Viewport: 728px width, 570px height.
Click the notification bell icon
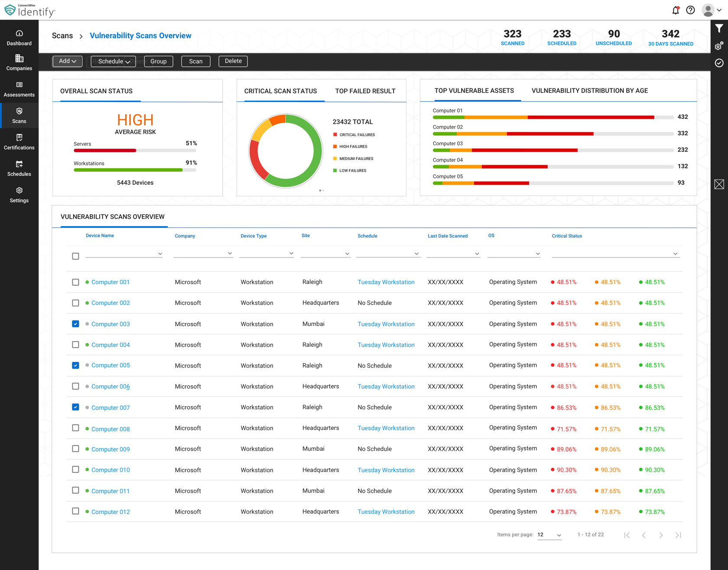(x=676, y=10)
